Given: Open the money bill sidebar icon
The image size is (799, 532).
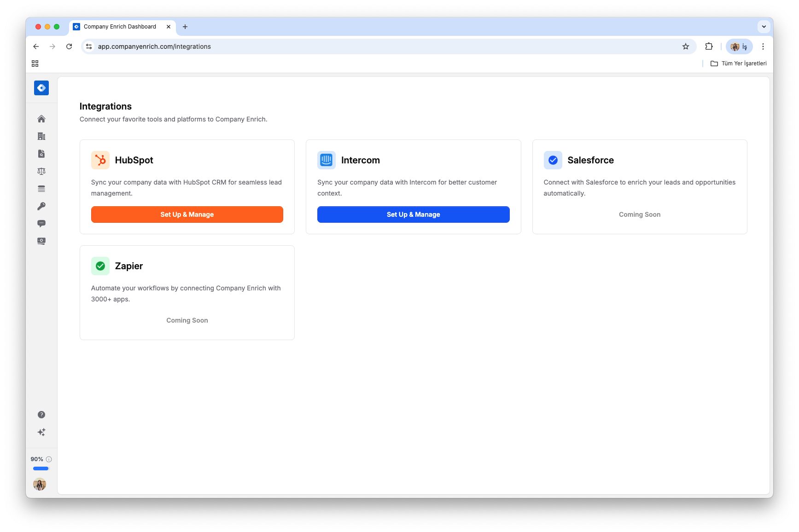Looking at the screenshot, I should click(41, 241).
